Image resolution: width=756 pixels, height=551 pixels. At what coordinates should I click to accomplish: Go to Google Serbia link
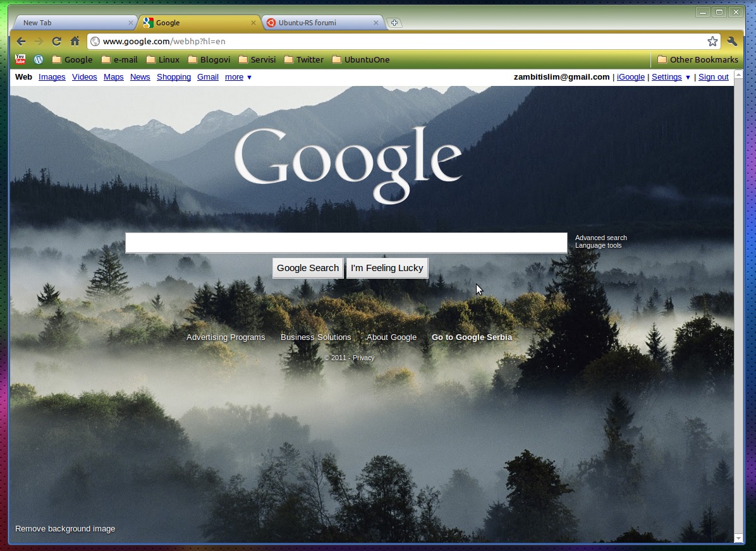pyautogui.click(x=472, y=337)
